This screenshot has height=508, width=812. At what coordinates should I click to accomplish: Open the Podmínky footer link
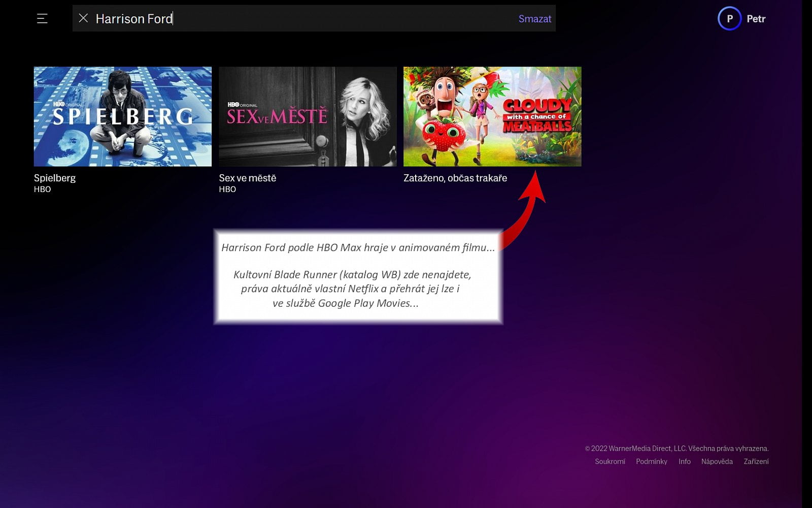point(652,461)
